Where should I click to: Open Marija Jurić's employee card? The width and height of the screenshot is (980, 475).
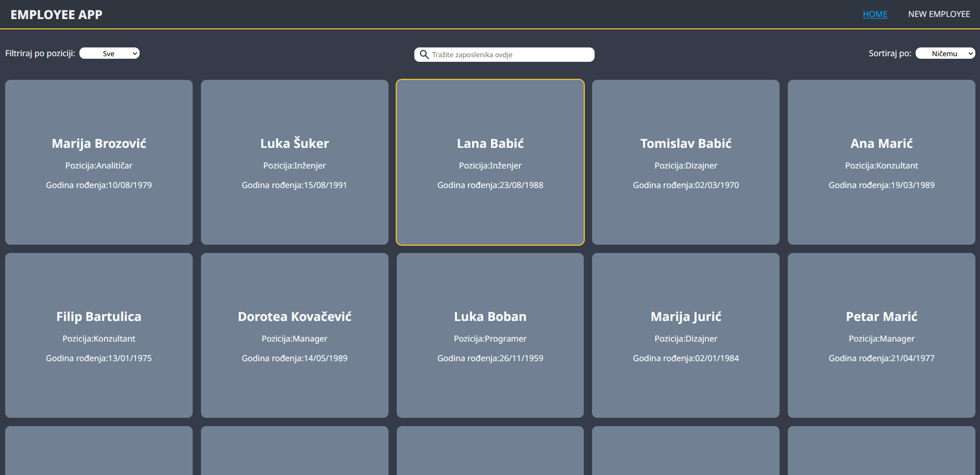(x=685, y=335)
